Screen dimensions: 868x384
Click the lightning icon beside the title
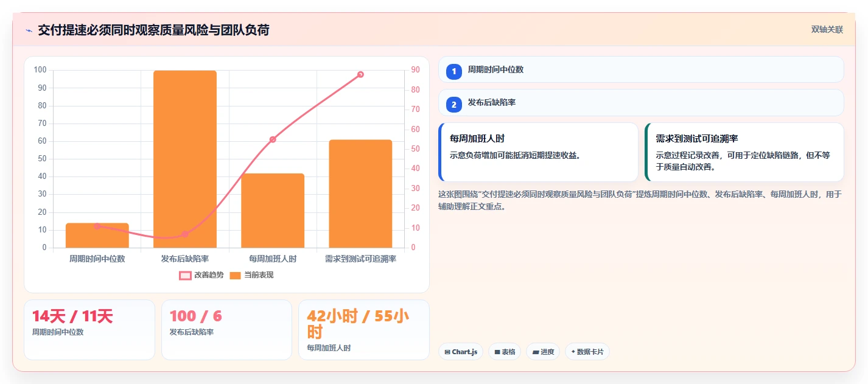click(x=29, y=30)
